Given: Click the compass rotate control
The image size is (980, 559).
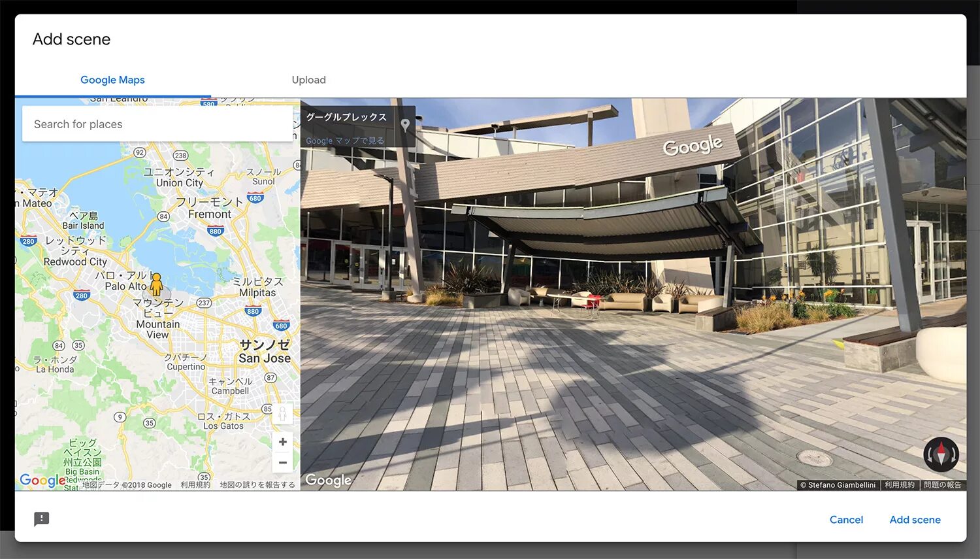Looking at the screenshot, I should [x=941, y=454].
